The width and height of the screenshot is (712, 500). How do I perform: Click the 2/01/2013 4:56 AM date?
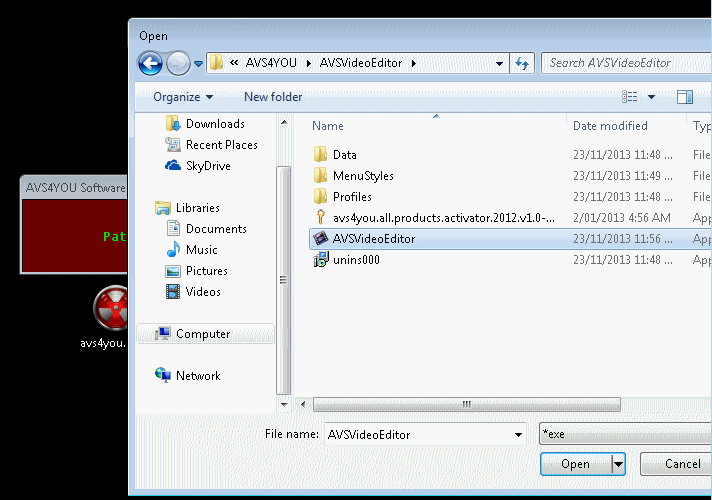coord(622,218)
